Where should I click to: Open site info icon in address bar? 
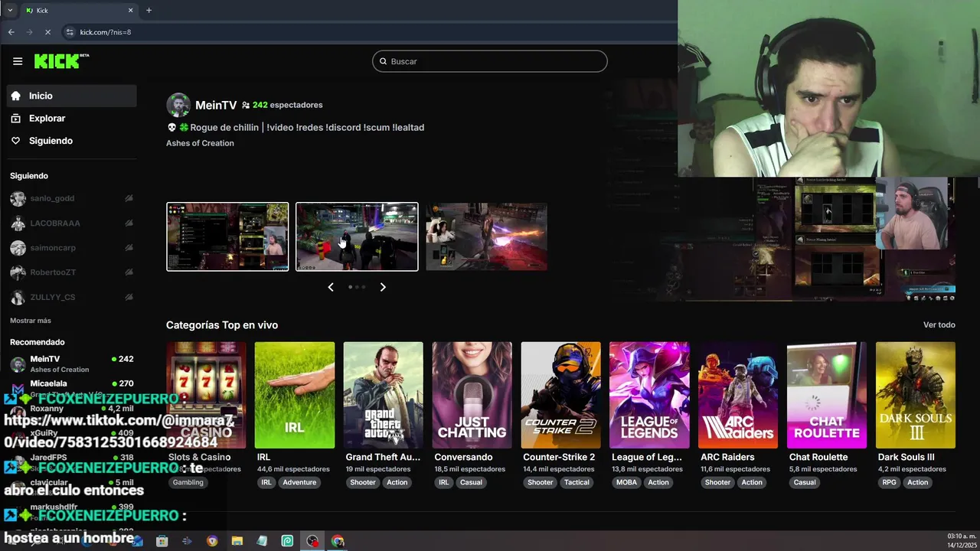pos(70,32)
